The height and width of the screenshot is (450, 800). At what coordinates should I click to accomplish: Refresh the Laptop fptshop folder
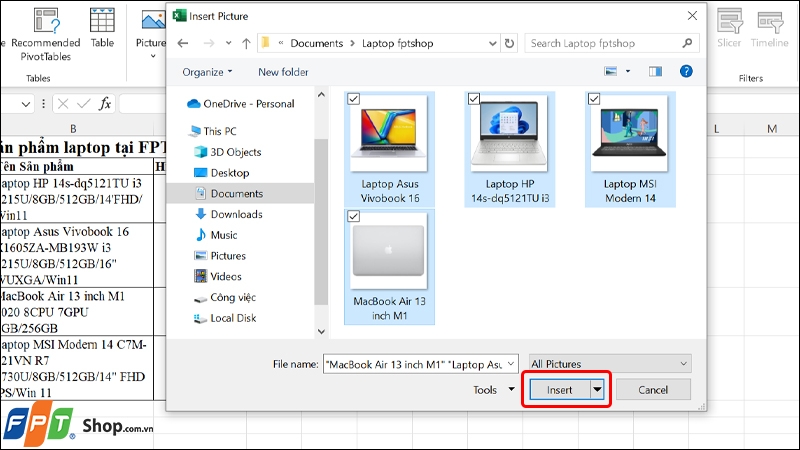click(509, 43)
